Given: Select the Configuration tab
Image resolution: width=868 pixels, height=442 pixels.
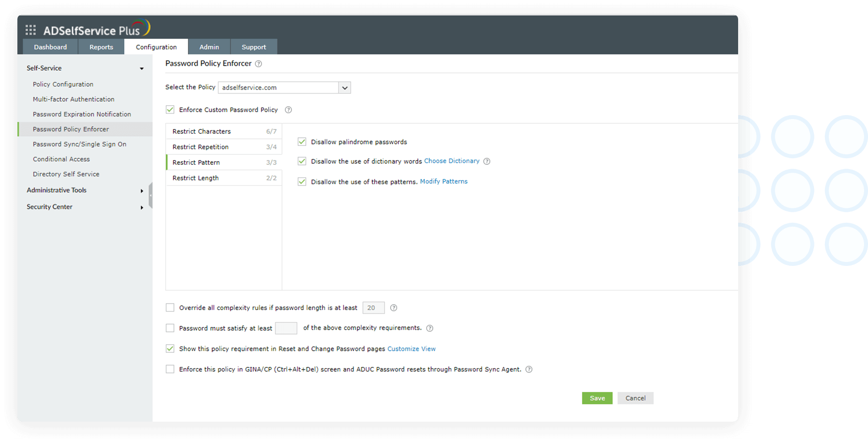Looking at the screenshot, I should [x=156, y=47].
